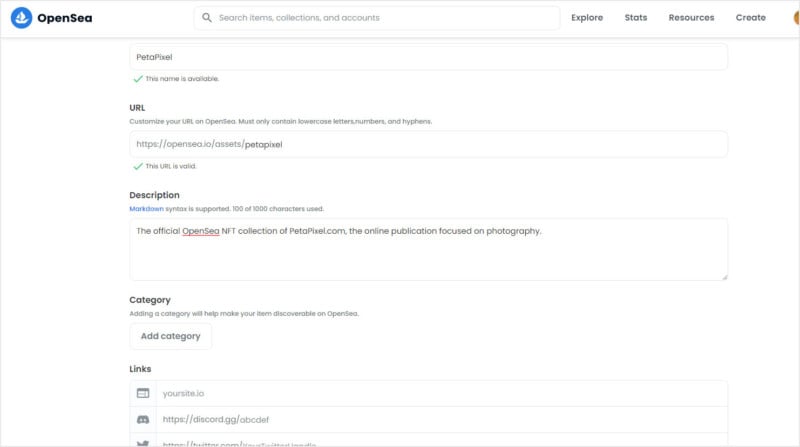Click the OpenSea ship logo icon

(21, 18)
